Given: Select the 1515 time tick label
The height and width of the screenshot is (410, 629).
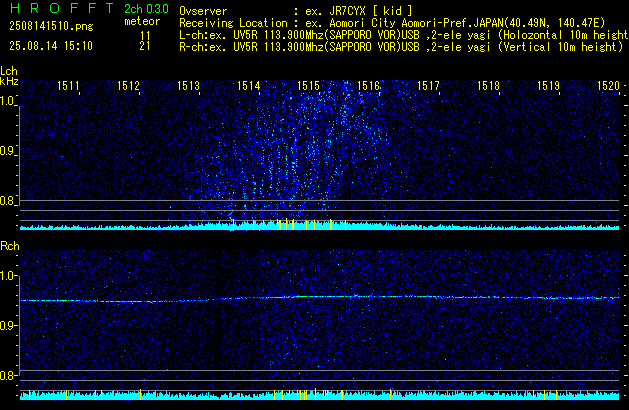Looking at the screenshot, I should pos(308,86).
